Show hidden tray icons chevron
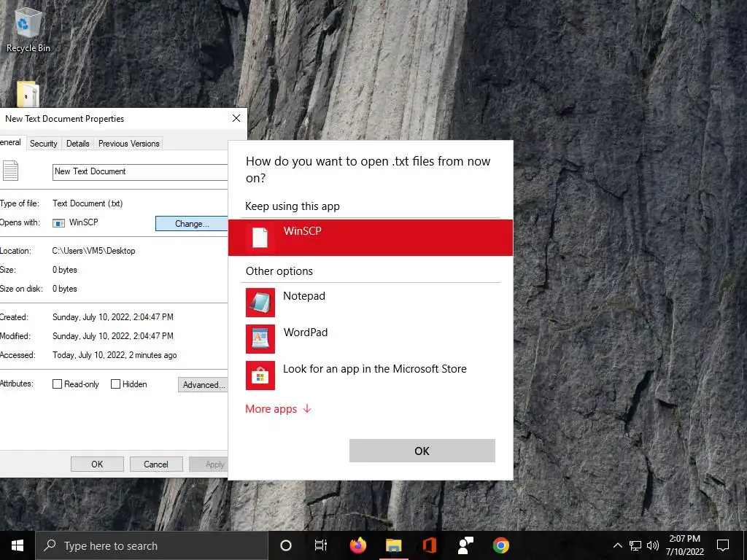 (x=617, y=545)
